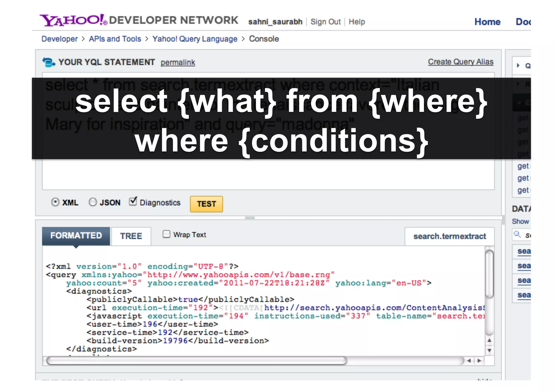Click the build-version 19796 line
This screenshot has width=555, height=392.
pos(178,341)
